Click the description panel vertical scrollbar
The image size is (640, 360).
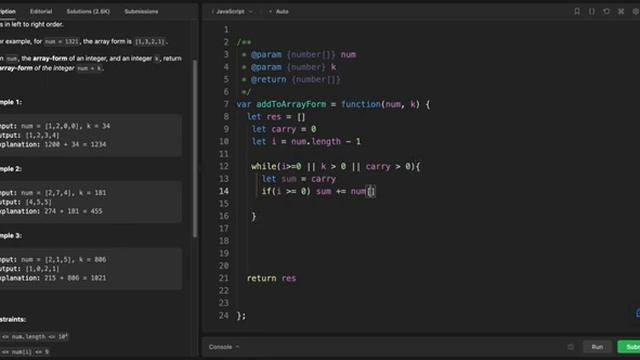(x=195, y=149)
